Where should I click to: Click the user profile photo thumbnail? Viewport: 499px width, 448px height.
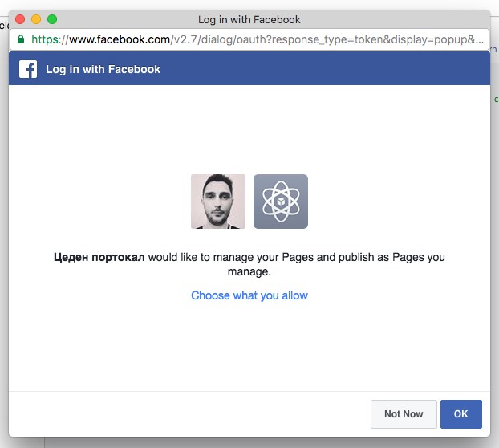(218, 202)
